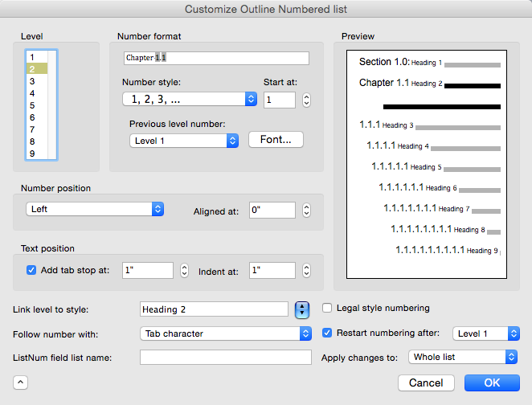Uncheck Restart numbering after checkbox
This screenshot has width=532, height=405.
pos(327,333)
